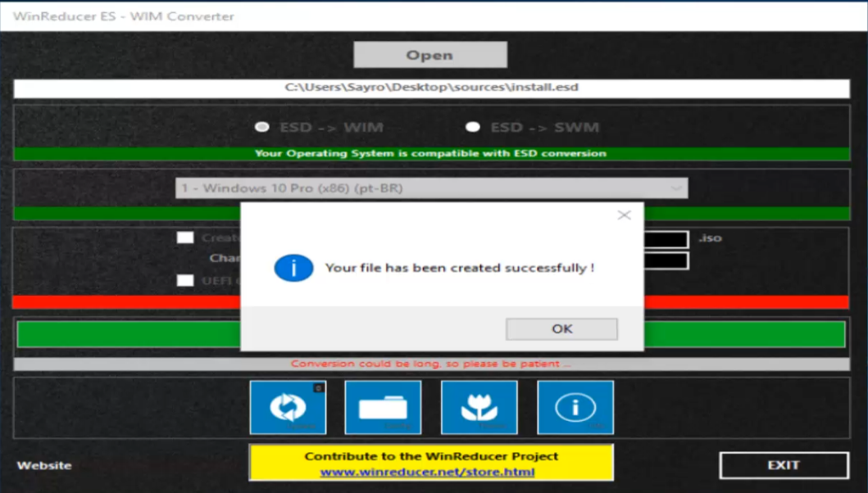Expand the edition selector chevron arrow
Screen dimensions: 868x493
click(677, 188)
